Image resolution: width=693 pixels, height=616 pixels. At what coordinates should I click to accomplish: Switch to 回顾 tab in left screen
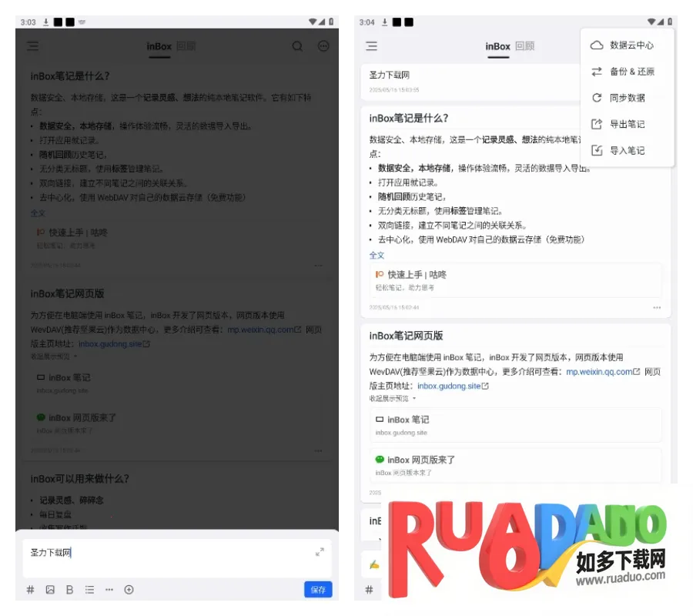click(186, 46)
